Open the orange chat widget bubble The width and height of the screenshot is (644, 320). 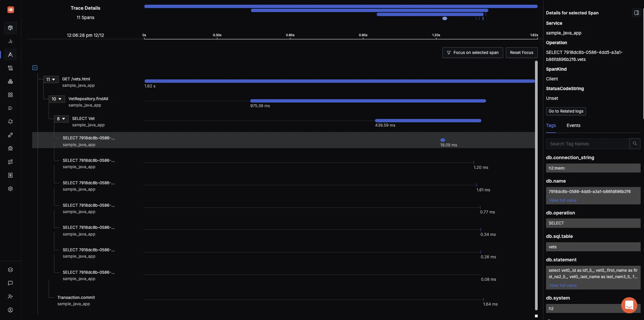click(x=629, y=305)
